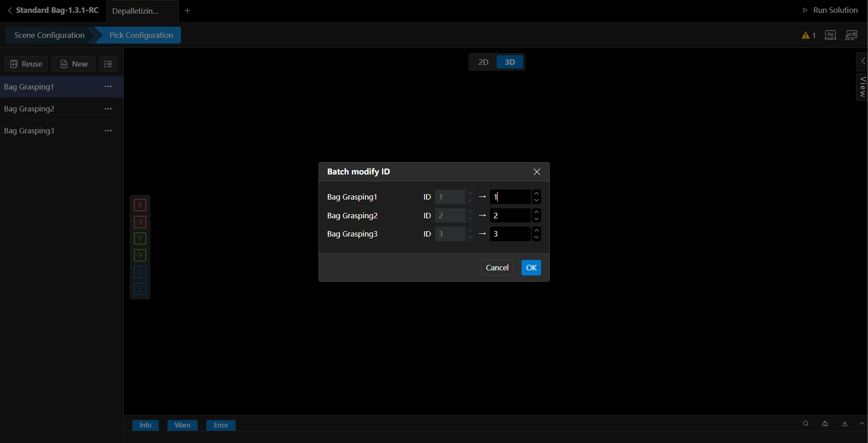The width and height of the screenshot is (868, 443).
Task: Toggle the Warn log filter
Action: (x=182, y=425)
